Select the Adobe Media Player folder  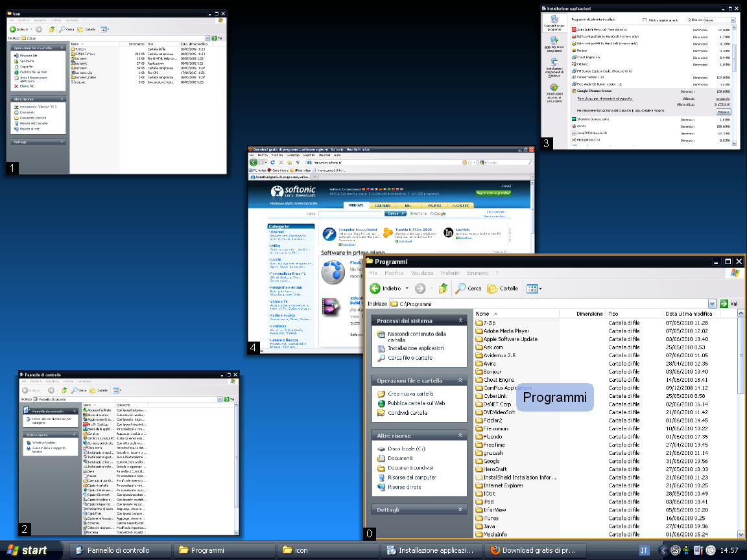(502, 331)
